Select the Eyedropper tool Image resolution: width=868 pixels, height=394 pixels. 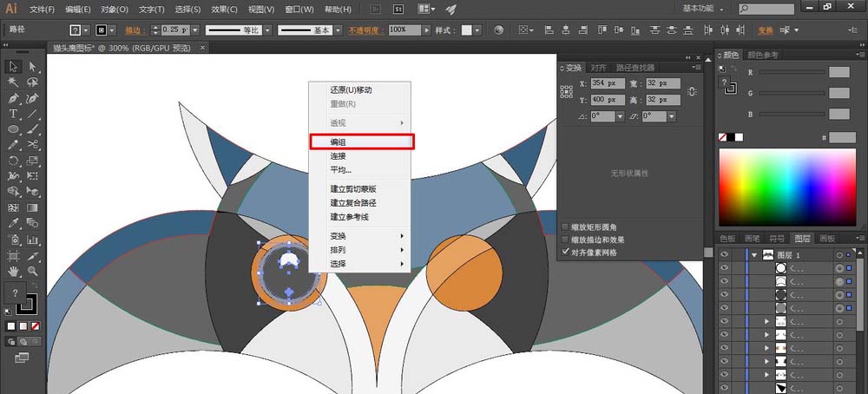click(x=14, y=223)
